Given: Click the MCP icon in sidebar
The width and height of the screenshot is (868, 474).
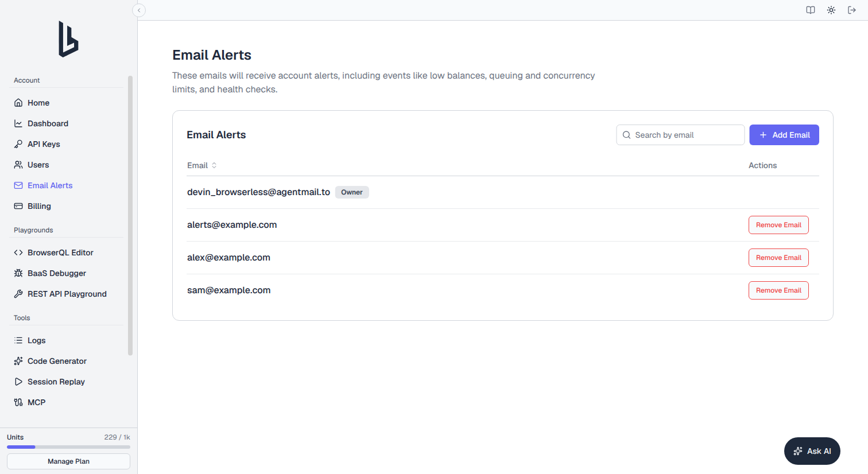Looking at the screenshot, I should 18,402.
